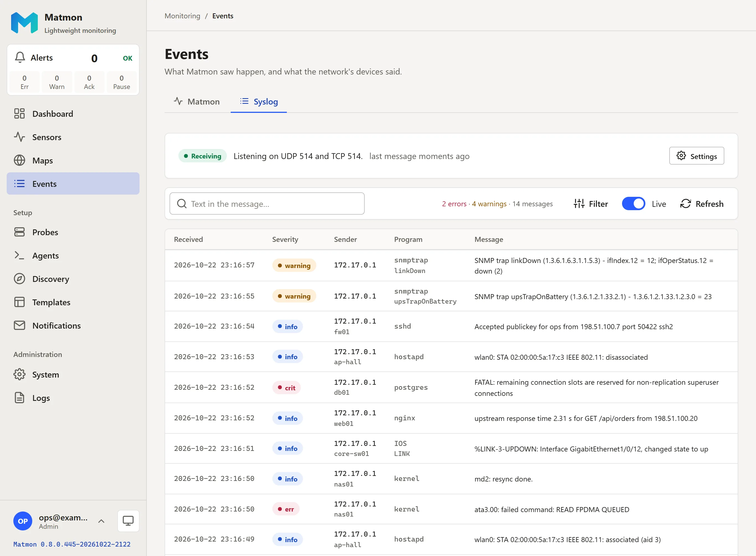
Task: Open Probes under Setup
Action: pos(73,232)
